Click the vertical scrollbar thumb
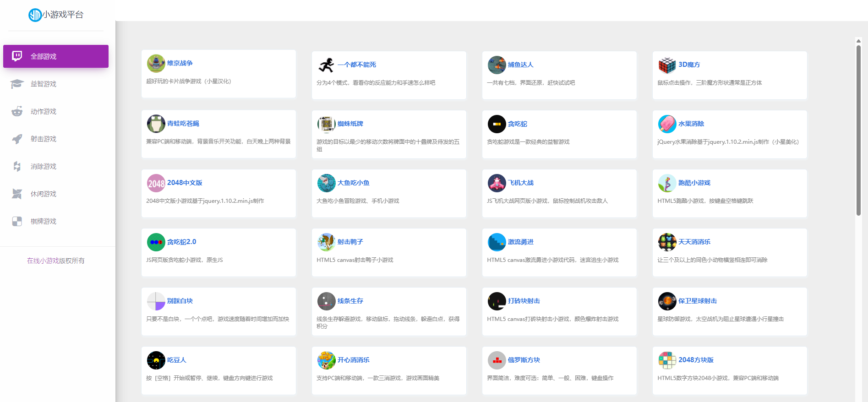This screenshot has height=402, width=868. 859,130
